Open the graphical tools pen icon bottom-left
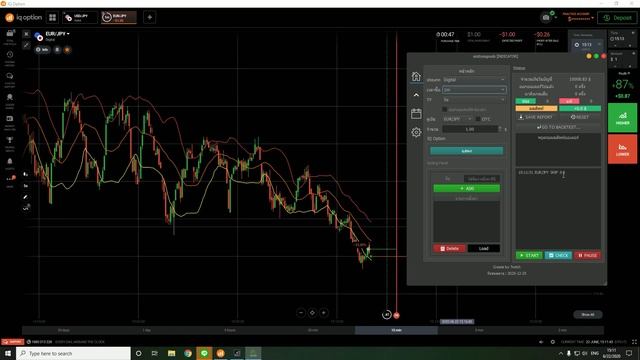640x360 pixels. pos(26,197)
